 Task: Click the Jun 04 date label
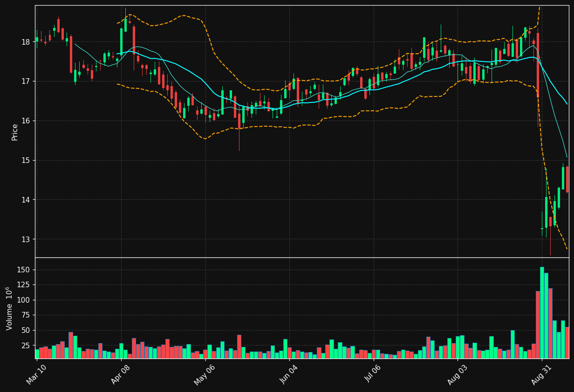[x=289, y=374]
